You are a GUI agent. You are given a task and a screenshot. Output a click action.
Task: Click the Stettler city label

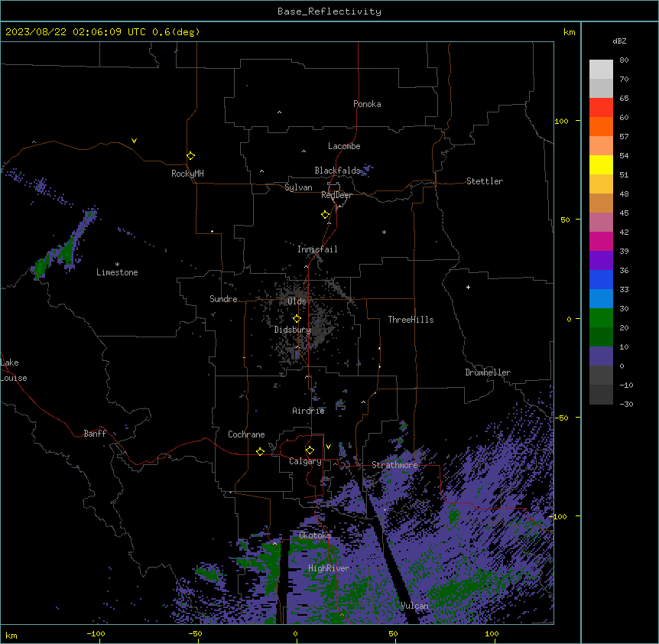pyautogui.click(x=485, y=181)
